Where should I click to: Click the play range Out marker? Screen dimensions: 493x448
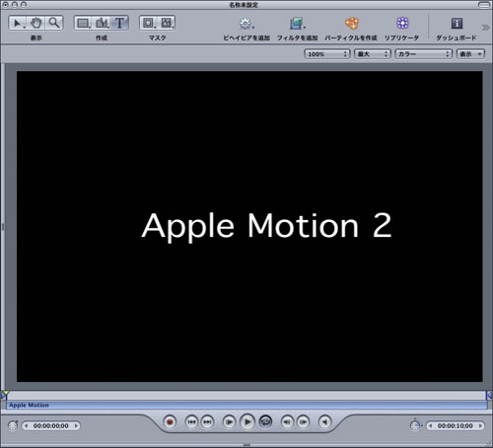click(x=489, y=395)
